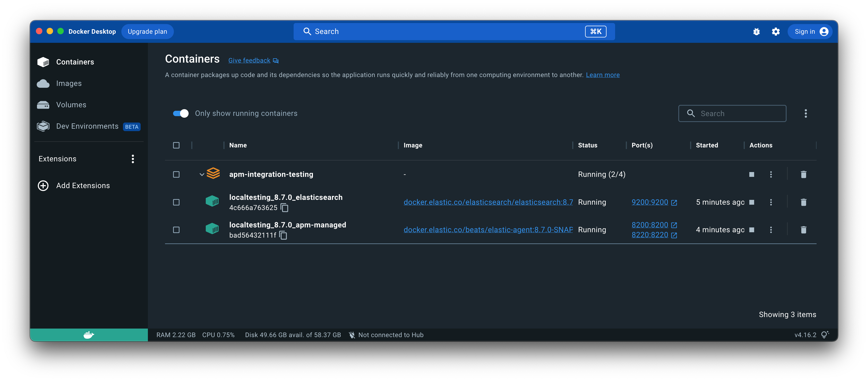Open the Volumes section in sidebar
This screenshot has width=868, height=381.
[88, 105]
